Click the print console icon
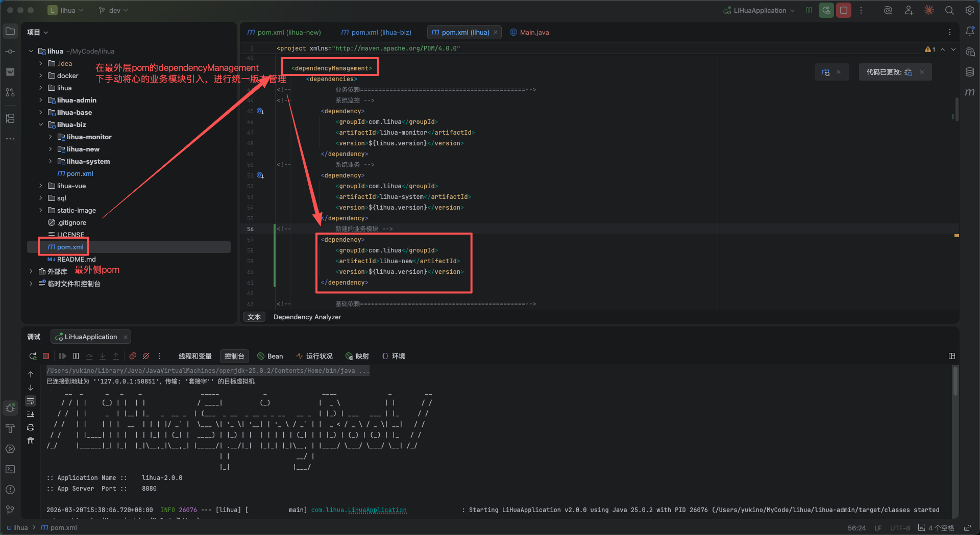 pos(31,427)
